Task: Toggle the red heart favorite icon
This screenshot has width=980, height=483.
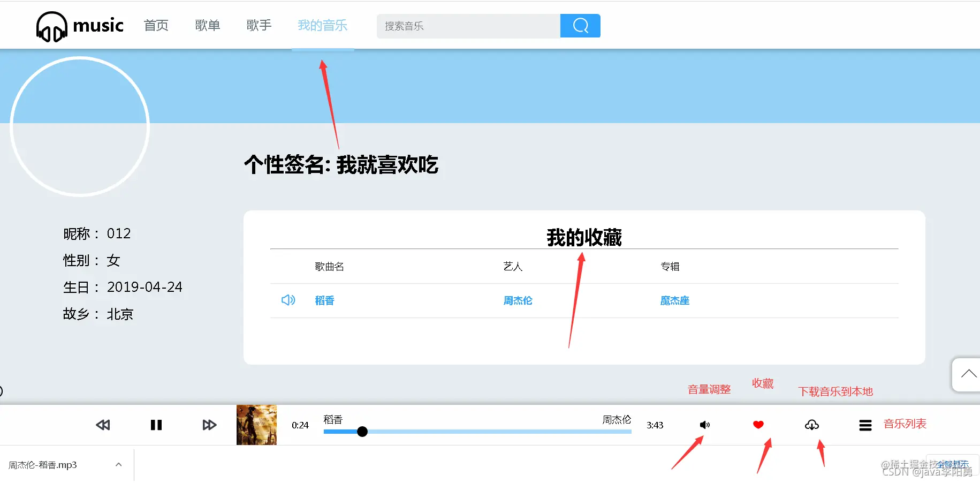Action: pos(758,425)
